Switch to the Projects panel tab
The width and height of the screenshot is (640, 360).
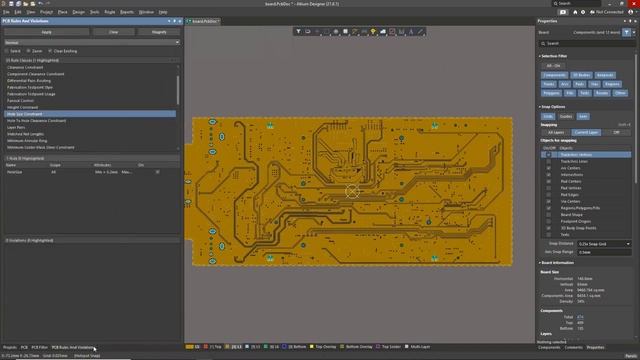coord(10,347)
